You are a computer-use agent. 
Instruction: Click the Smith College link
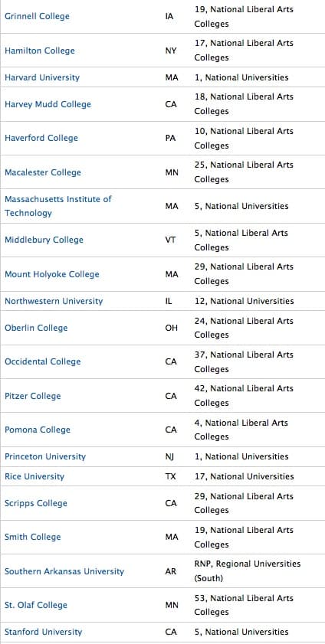coord(32,538)
